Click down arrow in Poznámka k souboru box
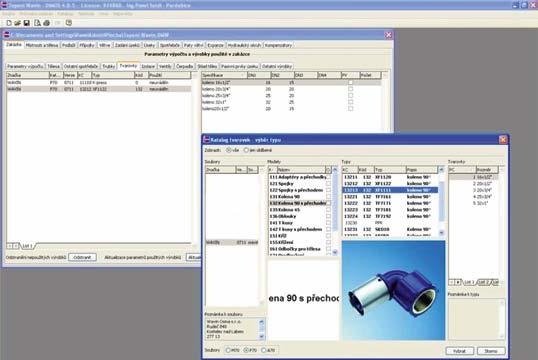Viewport: 538px width, 360px height. pyautogui.click(x=262, y=337)
